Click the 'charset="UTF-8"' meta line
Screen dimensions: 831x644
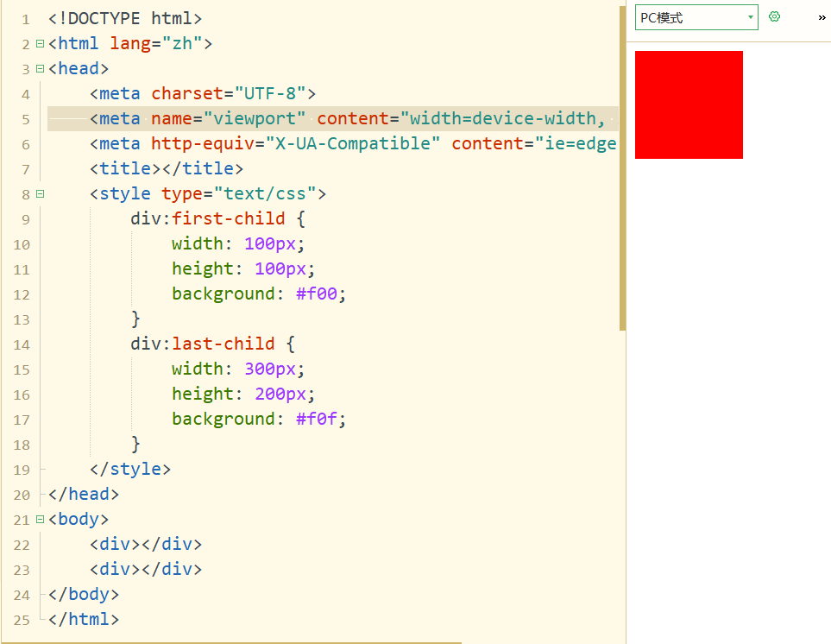203,94
